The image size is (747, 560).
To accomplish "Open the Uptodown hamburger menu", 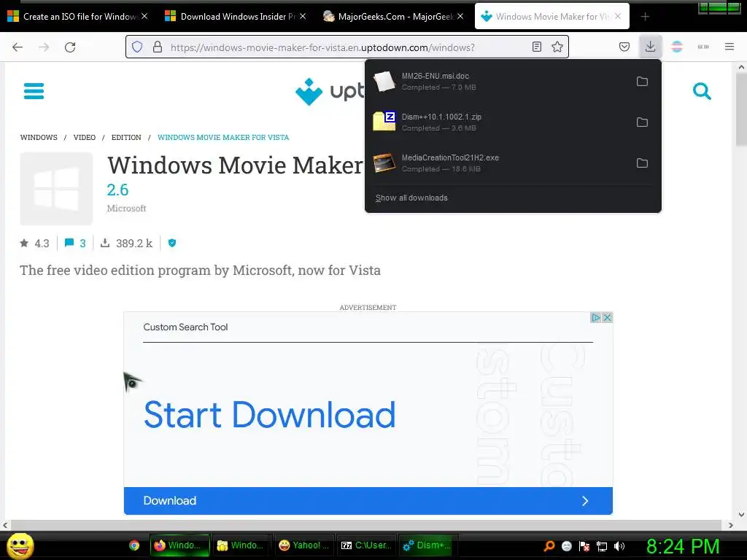I will pos(34,91).
